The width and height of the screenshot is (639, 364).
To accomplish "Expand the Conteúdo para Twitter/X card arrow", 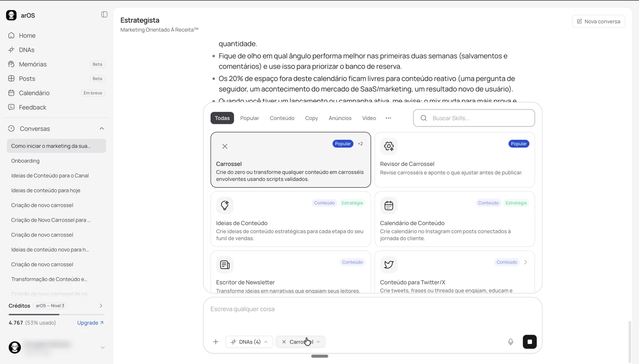I will [526, 262].
